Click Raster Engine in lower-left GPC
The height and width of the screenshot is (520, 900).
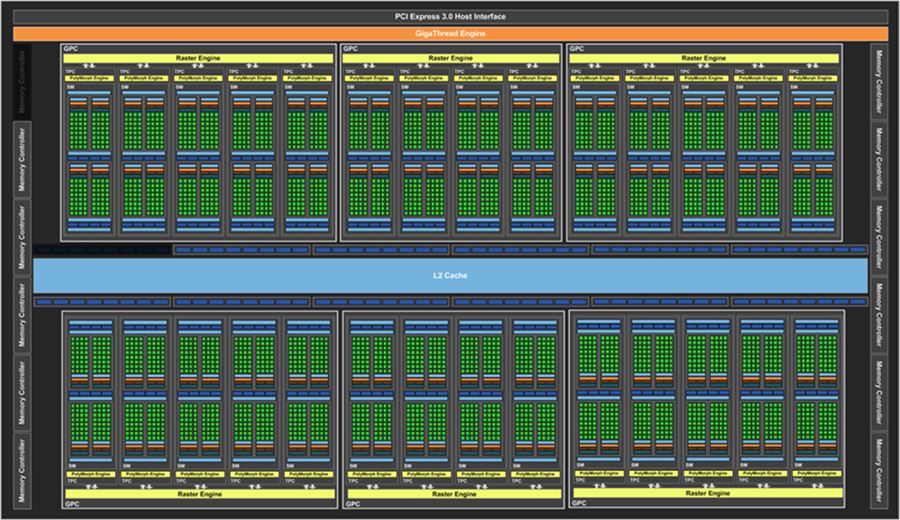point(199,494)
